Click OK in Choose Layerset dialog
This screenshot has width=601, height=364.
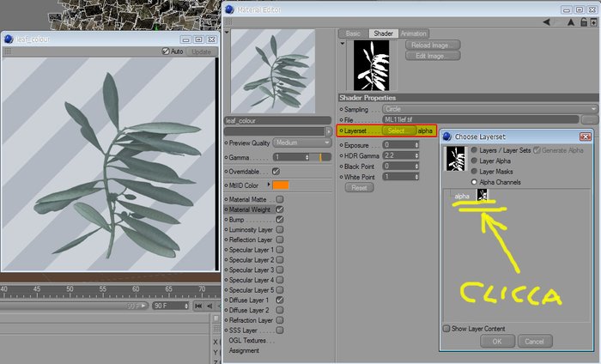pyautogui.click(x=497, y=341)
